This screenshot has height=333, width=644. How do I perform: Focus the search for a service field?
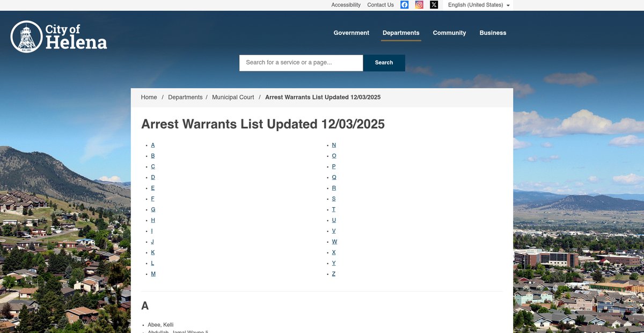click(x=301, y=63)
